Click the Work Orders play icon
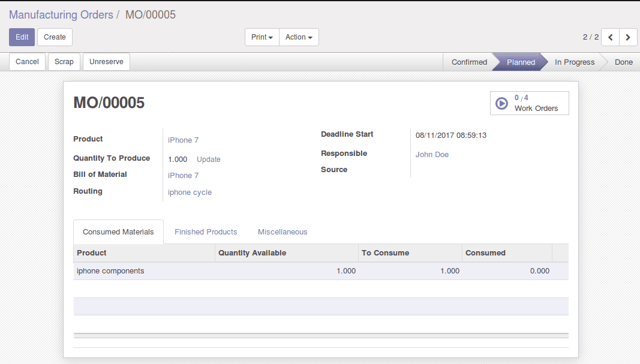Image resolution: width=640 pixels, height=364 pixels. click(x=501, y=103)
